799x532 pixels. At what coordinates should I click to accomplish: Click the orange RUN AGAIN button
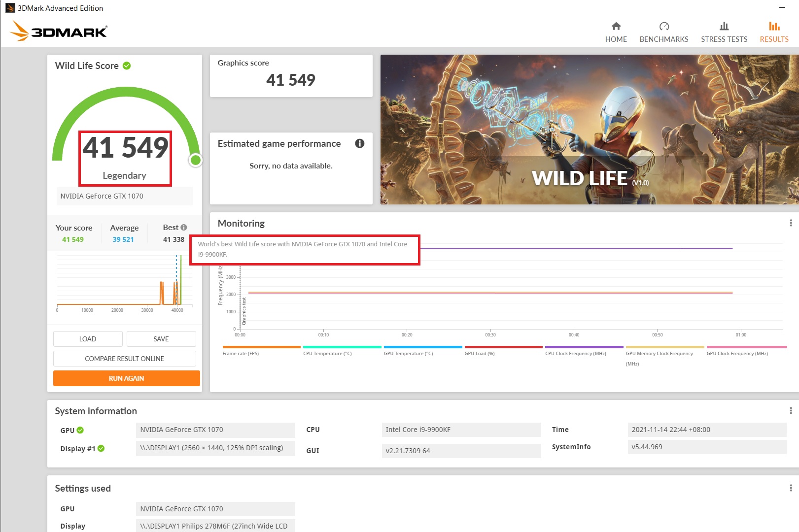coord(127,378)
